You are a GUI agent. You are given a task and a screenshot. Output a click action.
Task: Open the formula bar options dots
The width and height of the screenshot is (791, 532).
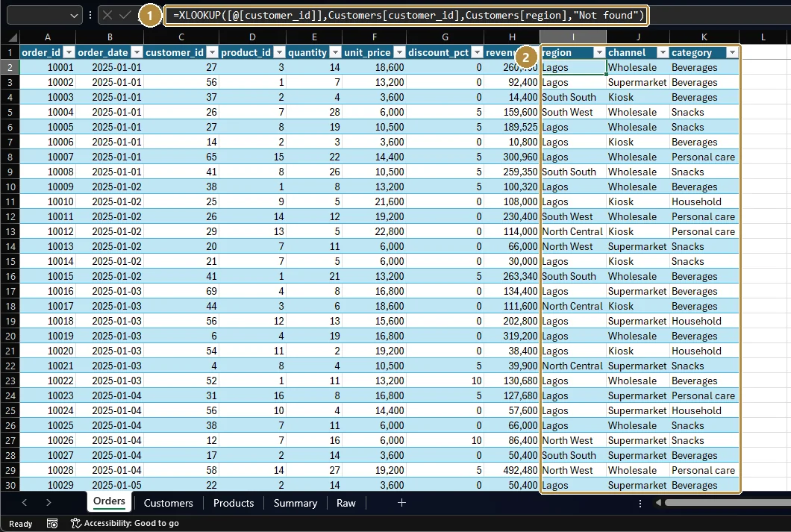click(x=90, y=15)
